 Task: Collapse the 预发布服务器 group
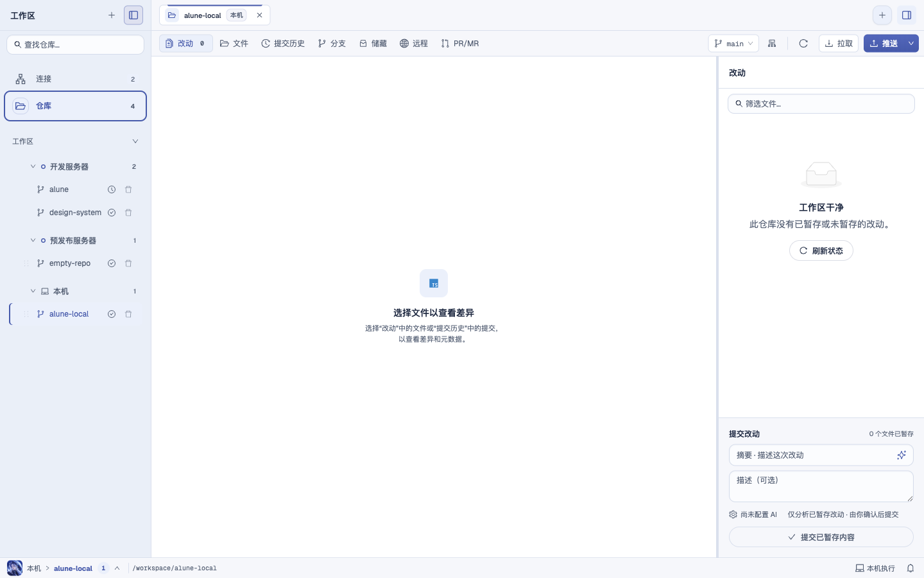click(33, 240)
